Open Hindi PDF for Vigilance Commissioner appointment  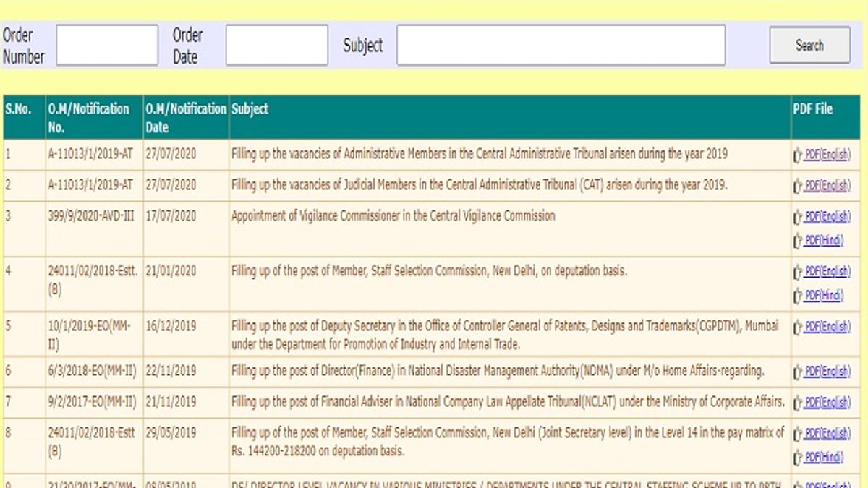click(823, 240)
